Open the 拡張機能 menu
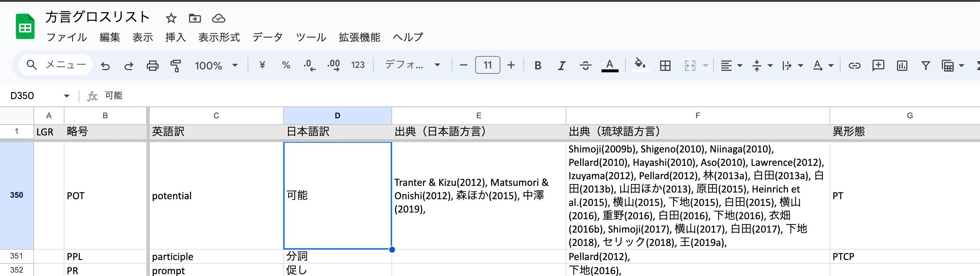 360,37
